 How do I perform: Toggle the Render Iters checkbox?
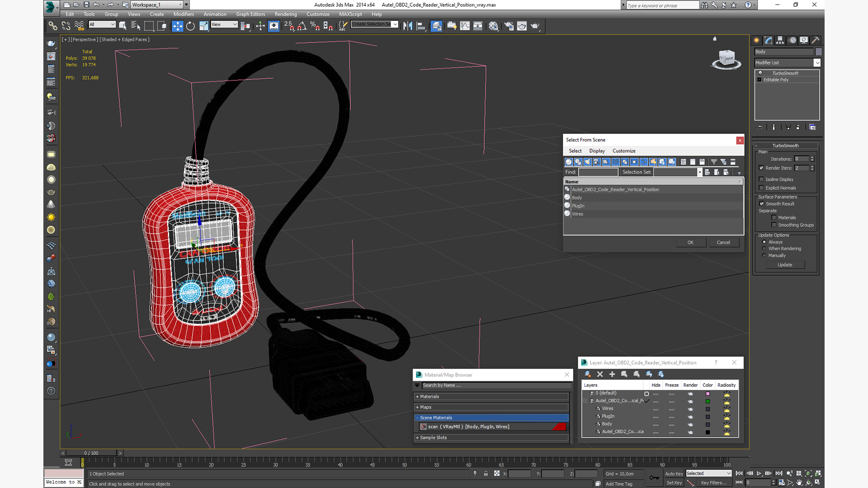(761, 168)
